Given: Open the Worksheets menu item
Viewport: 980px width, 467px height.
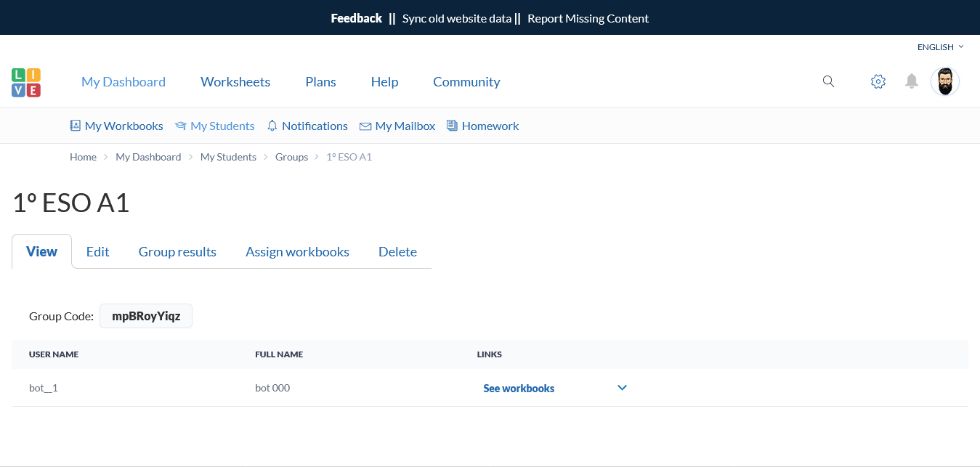Looking at the screenshot, I should [235, 82].
